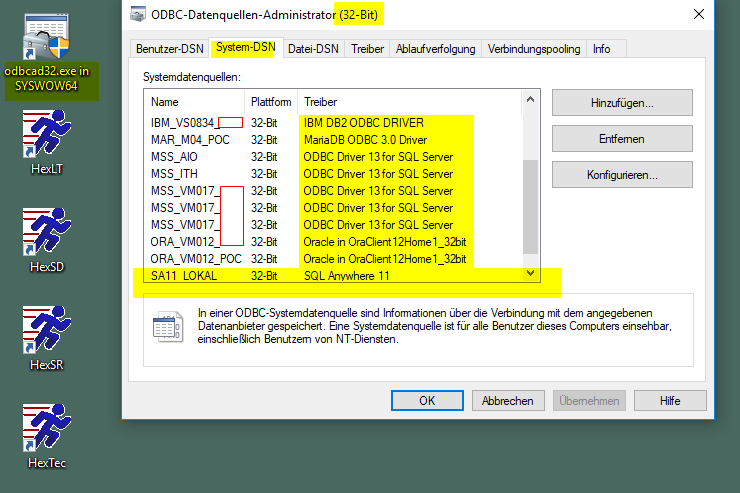This screenshot has width=740, height=493.
Task: Select the MSS_AIO data source
Action: [333, 157]
